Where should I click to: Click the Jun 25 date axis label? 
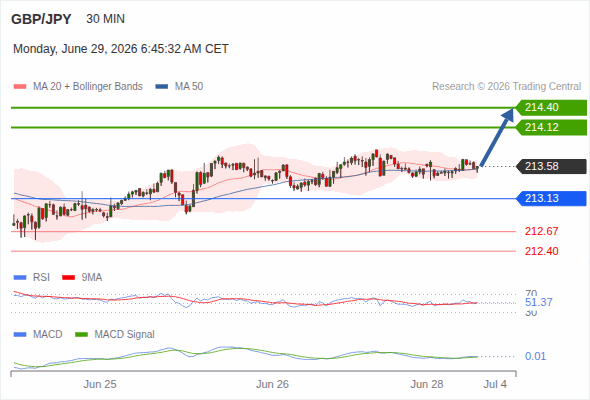(100, 384)
